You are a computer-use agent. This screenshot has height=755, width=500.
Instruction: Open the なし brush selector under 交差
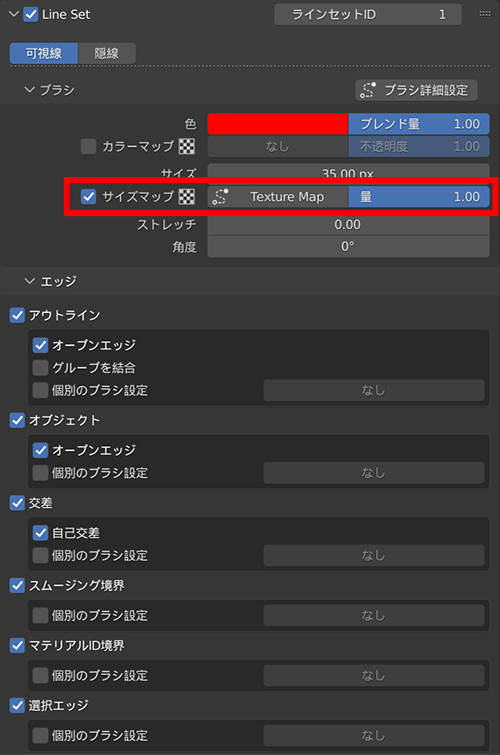coord(374,556)
